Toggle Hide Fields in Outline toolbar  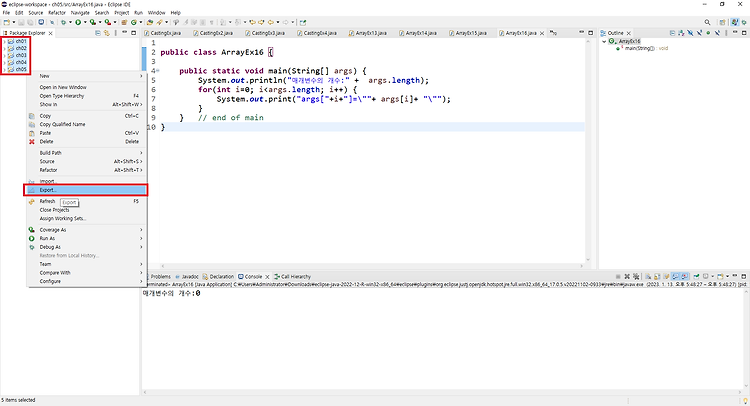pyautogui.click(x=690, y=33)
